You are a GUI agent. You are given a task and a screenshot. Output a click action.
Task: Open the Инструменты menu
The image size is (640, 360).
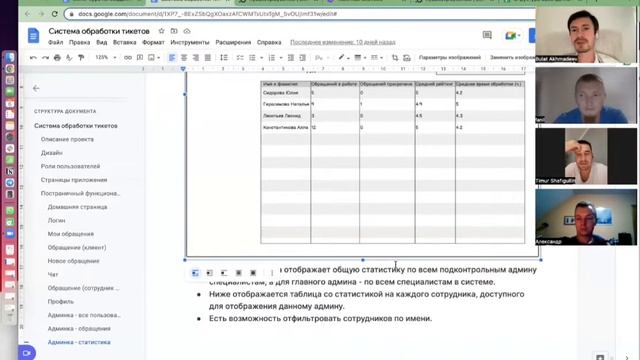190,42
